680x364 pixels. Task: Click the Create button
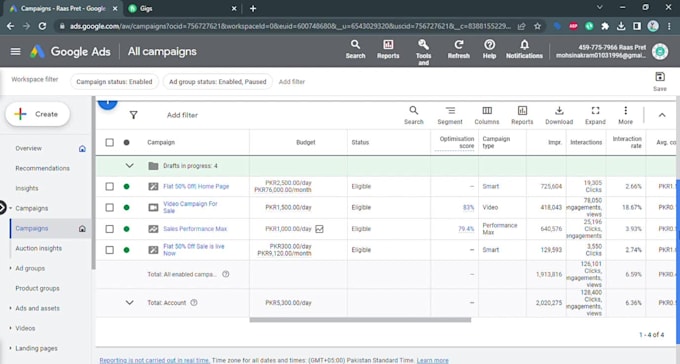(x=38, y=114)
